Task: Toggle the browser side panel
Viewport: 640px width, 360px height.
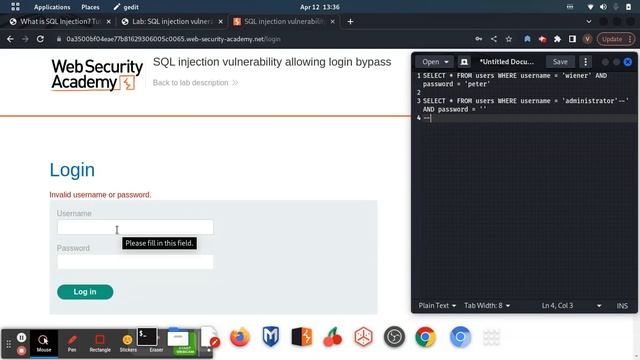Action: pyautogui.click(x=572, y=39)
